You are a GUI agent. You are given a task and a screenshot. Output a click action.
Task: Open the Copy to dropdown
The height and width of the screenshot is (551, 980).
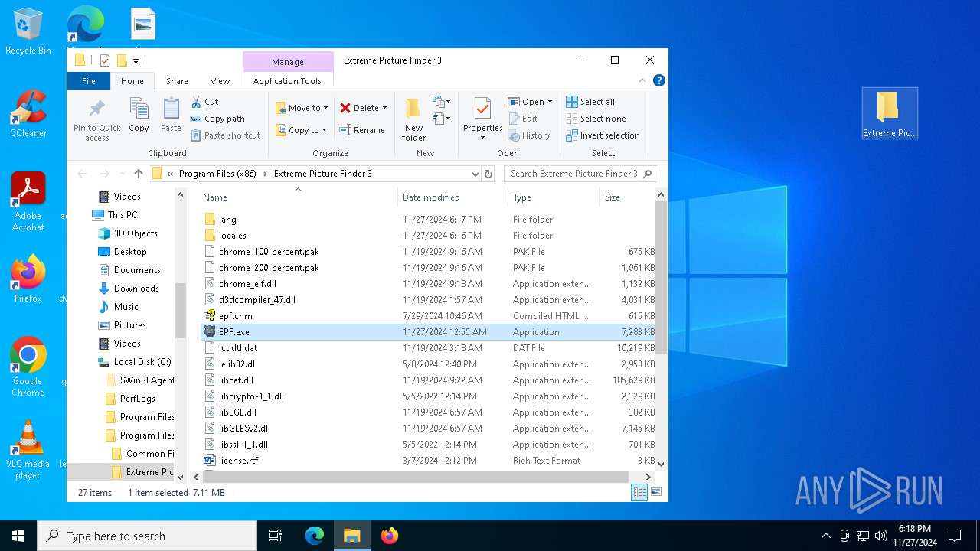[302, 130]
